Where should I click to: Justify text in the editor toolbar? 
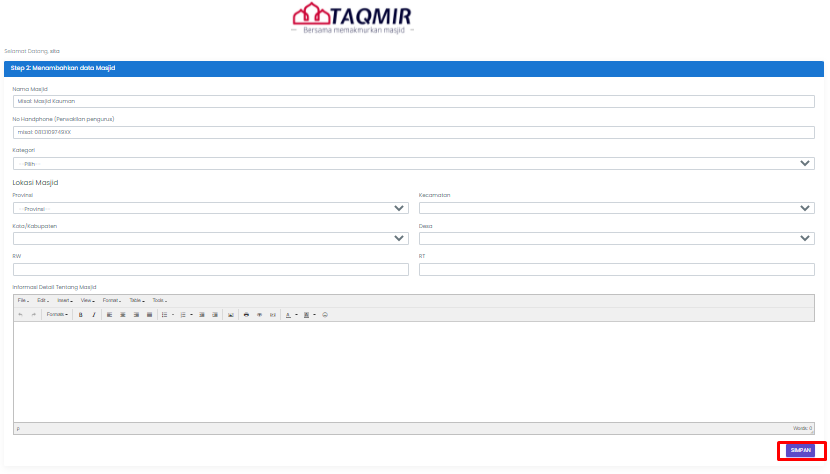point(149,314)
